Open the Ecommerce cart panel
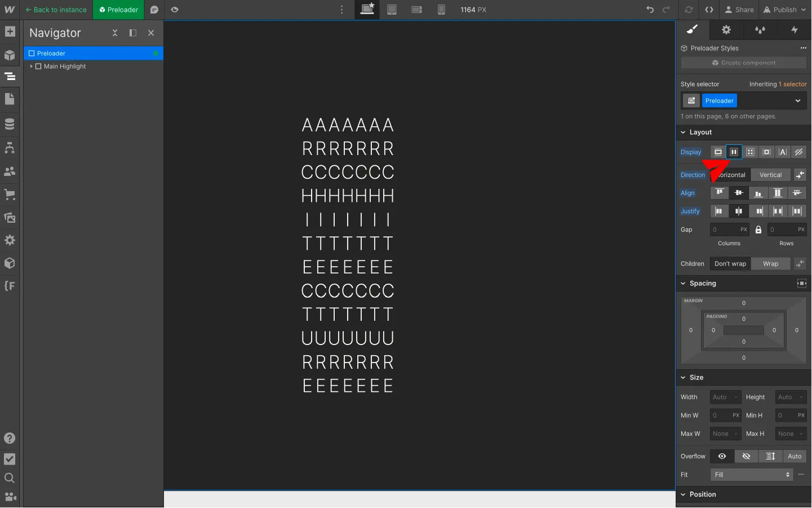Screen dimensions: 812x508 coord(10,195)
